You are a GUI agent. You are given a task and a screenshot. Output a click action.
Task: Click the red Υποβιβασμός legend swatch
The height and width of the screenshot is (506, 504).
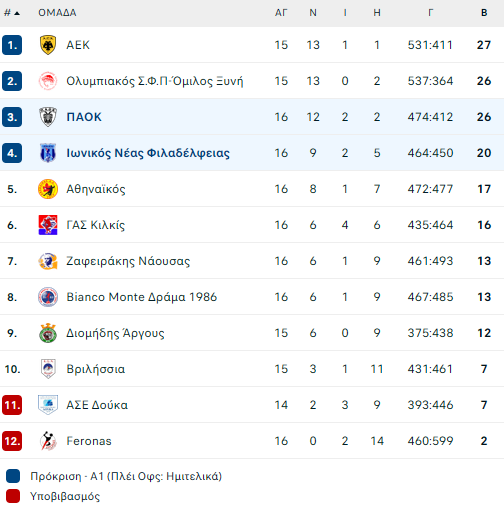pyautogui.click(x=13, y=496)
